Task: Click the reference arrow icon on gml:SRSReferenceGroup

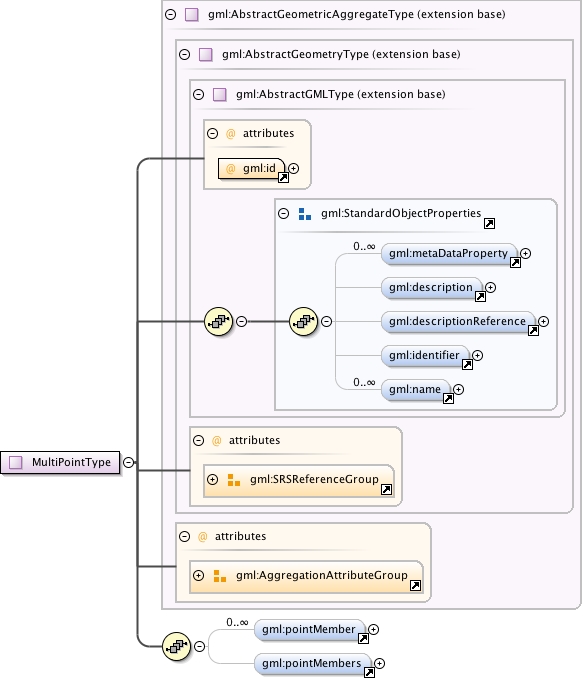Action: tap(386, 489)
